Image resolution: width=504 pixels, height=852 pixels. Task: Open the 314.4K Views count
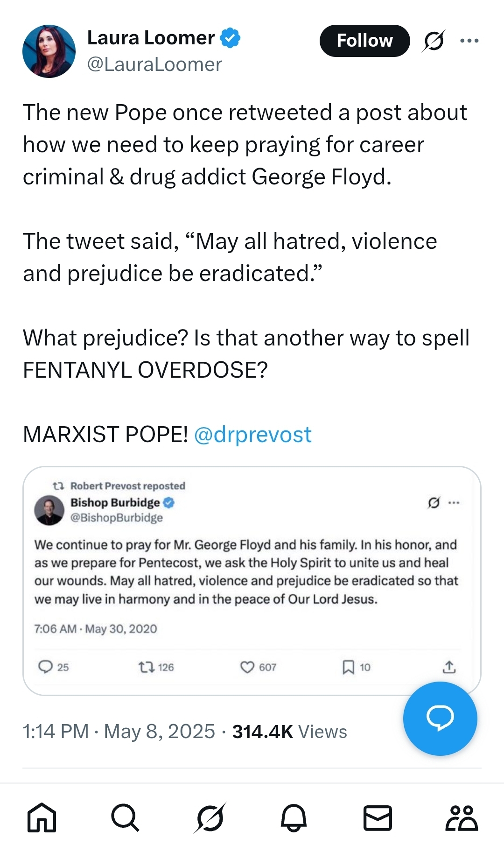[x=289, y=732]
